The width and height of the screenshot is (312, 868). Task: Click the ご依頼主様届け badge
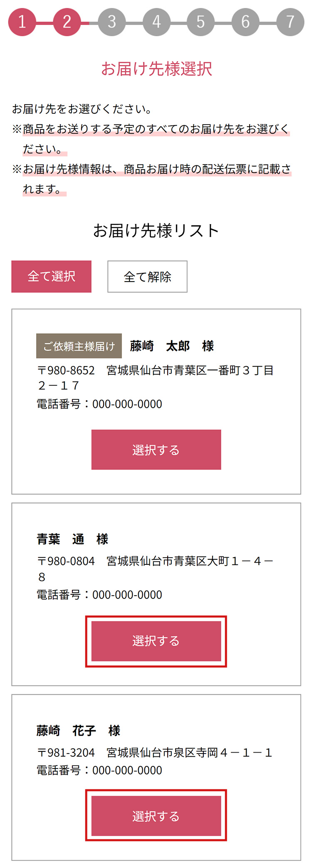(x=79, y=346)
